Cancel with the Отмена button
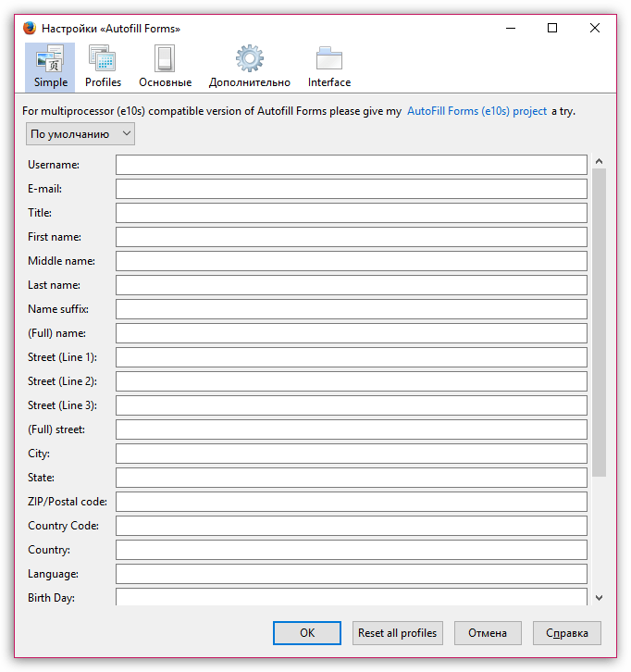 488,633
